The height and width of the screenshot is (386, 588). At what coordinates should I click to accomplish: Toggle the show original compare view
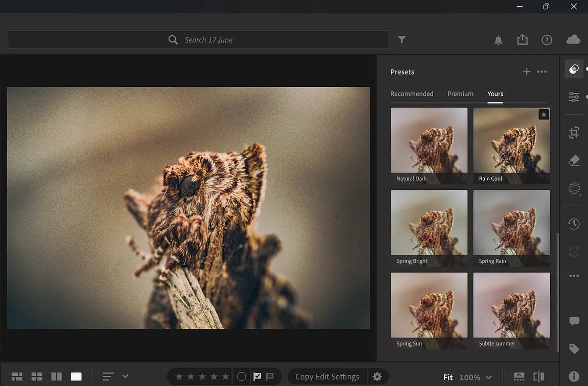538,377
